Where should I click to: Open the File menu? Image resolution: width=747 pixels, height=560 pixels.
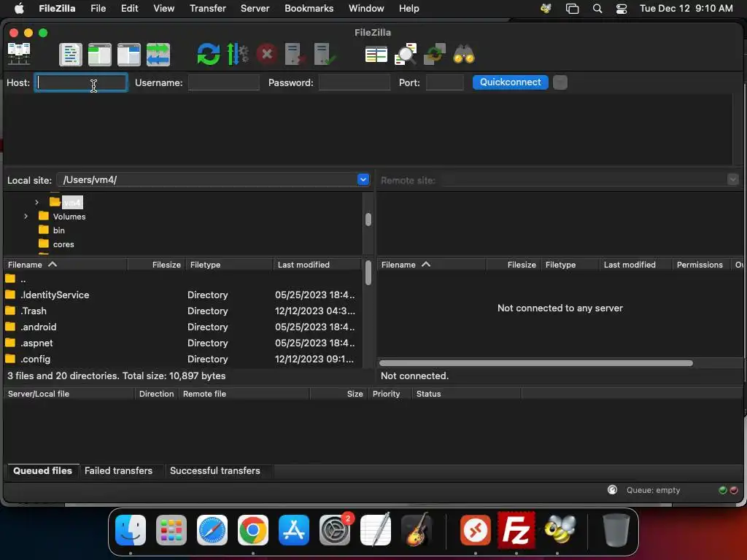pyautogui.click(x=98, y=9)
